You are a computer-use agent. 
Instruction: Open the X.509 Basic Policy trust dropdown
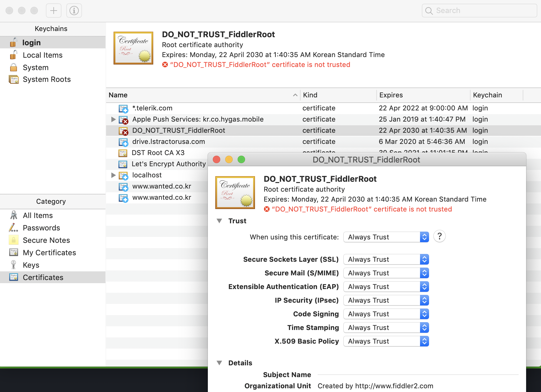tap(386, 341)
